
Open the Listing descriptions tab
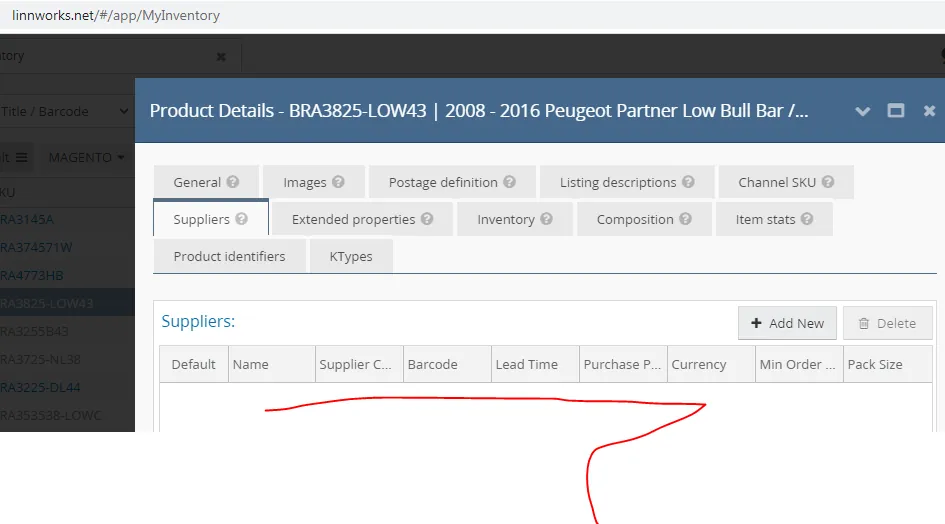point(627,182)
